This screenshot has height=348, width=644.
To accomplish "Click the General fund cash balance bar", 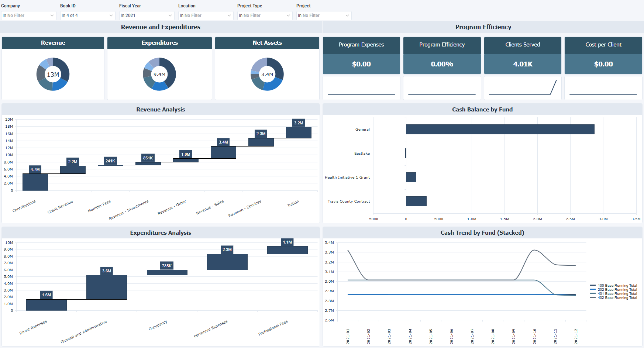I will click(500, 129).
